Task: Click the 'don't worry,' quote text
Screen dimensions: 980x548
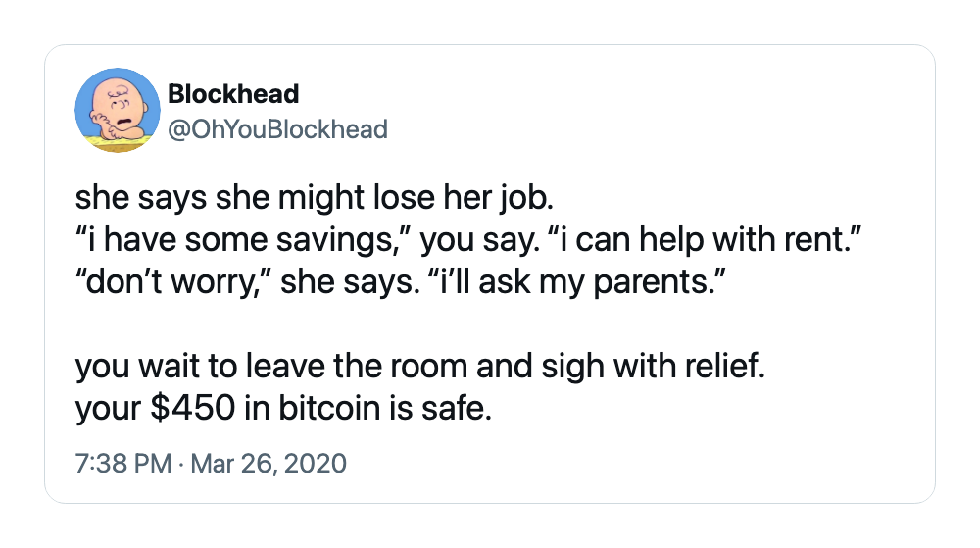Action: [x=174, y=282]
